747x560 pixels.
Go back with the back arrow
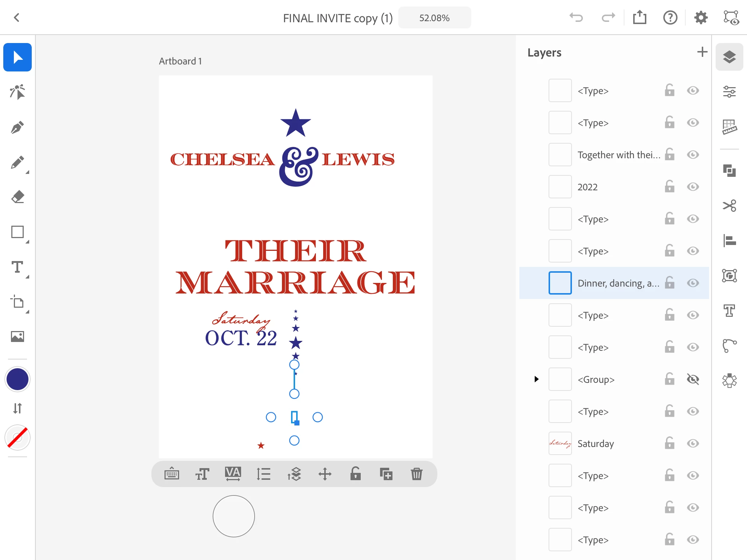tap(16, 17)
